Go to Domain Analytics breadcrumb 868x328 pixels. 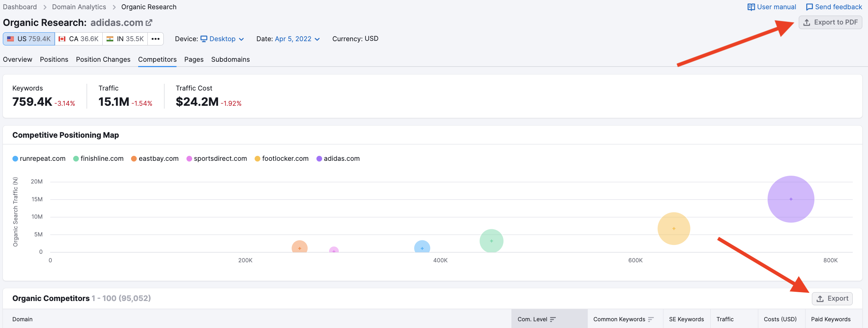coord(79,7)
